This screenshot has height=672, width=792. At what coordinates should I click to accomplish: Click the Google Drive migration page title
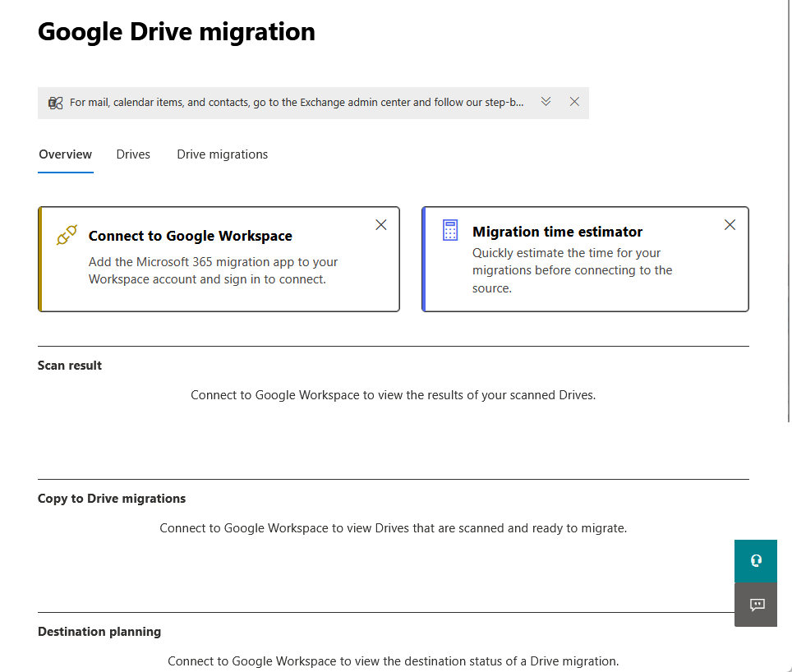click(x=177, y=32)
